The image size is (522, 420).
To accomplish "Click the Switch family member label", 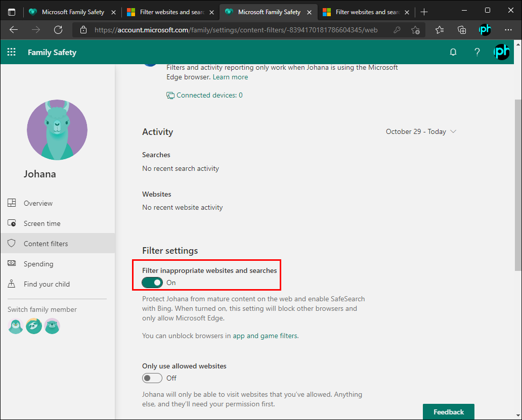I will [x=42, y=310].
